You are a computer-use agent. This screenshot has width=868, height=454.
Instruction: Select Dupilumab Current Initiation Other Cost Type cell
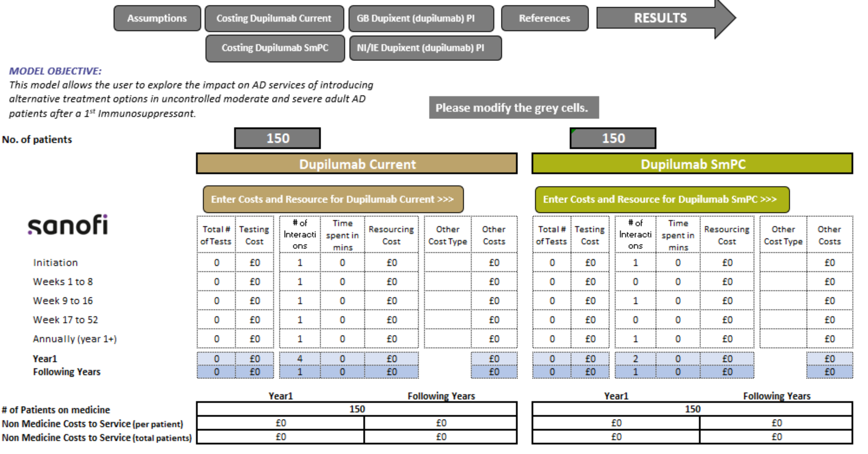[x=448, y=262]
